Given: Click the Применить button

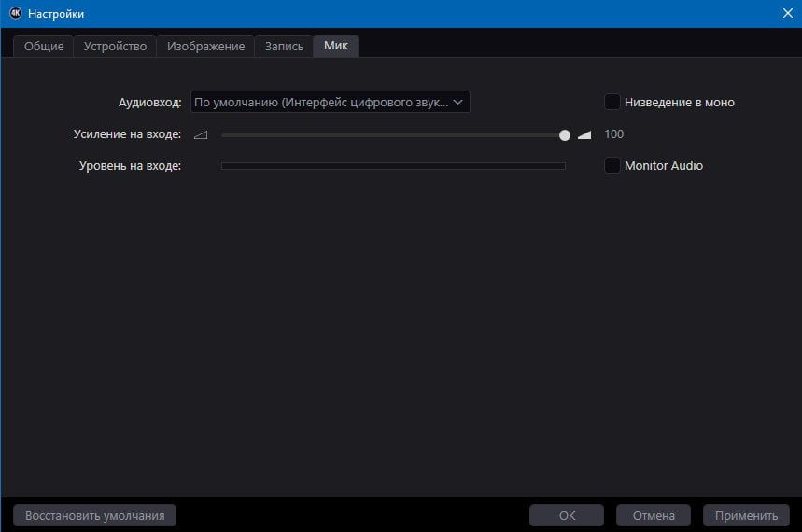Looking at the screenshot, I should coord(746,515).
